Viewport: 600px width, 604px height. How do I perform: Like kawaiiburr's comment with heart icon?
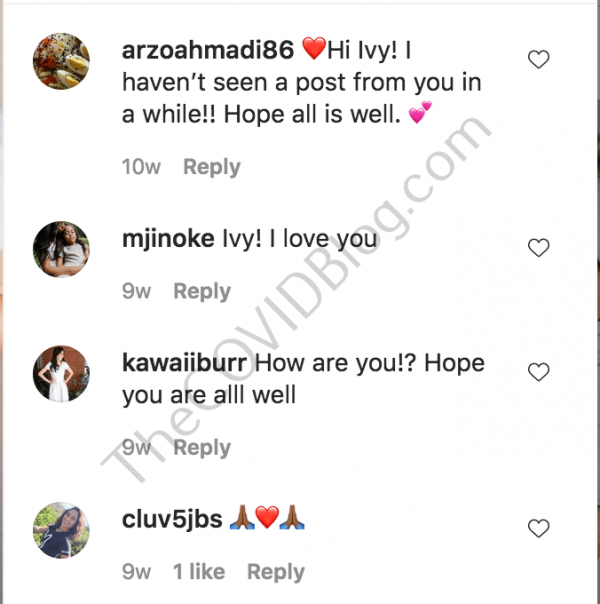point(538,372)
